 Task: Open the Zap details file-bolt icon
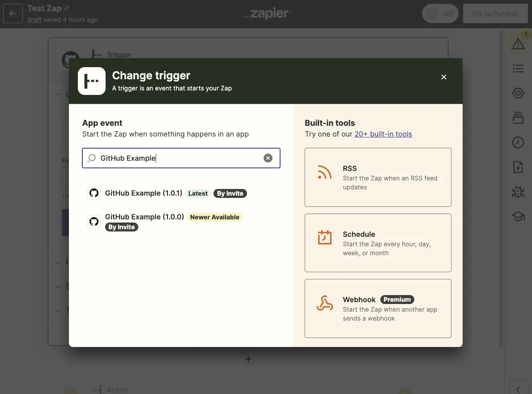click(518, 167)
